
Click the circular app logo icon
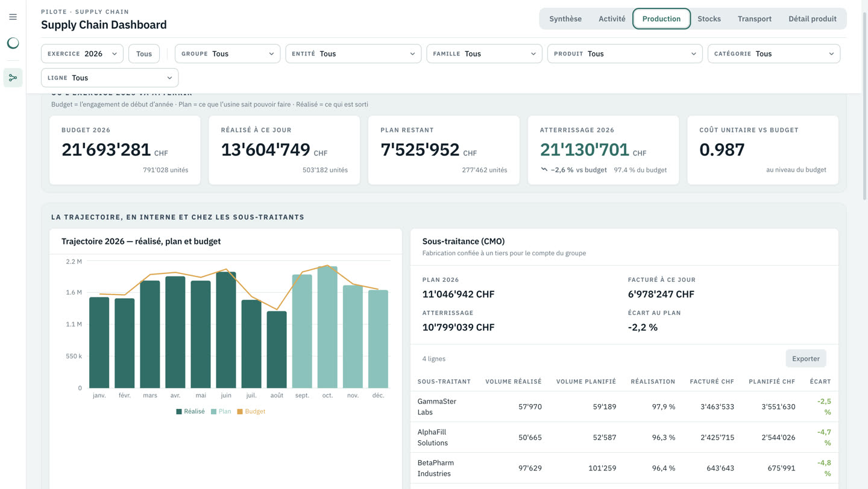click(13, 43)
